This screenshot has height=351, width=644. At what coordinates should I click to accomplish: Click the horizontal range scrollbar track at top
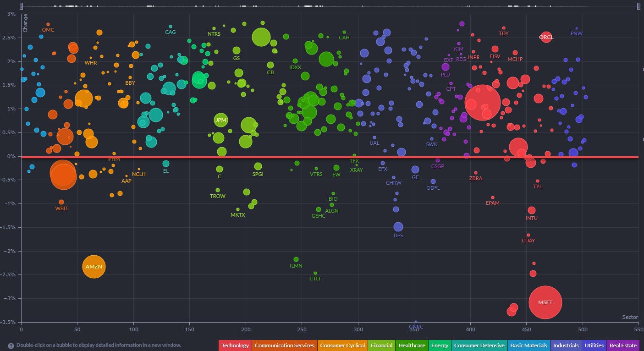(x=330, y=6)
